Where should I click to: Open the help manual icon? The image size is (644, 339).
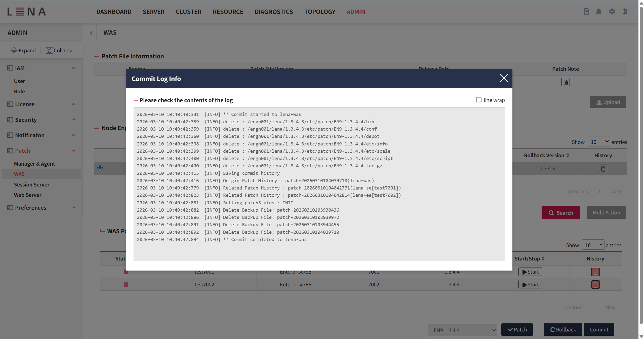586,12
